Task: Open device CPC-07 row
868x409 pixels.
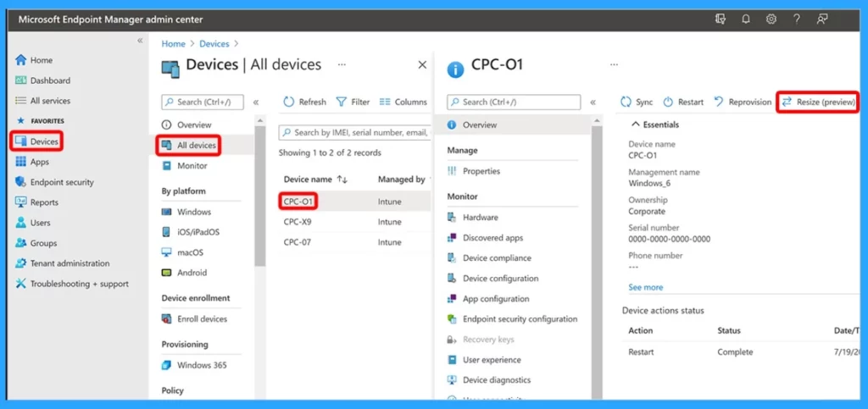Action: tap(354, 243)
